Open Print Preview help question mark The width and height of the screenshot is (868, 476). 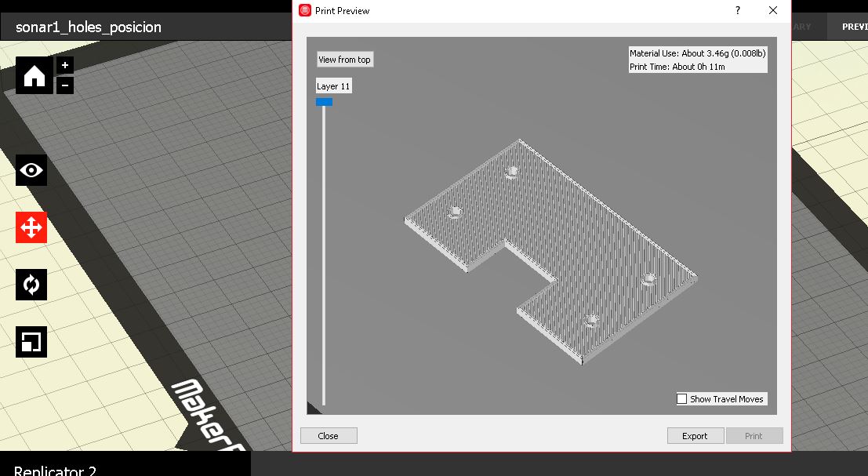point(738,10)
